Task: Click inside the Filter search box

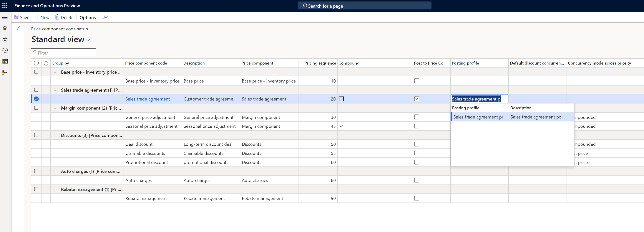Action: tap(63, 52)
